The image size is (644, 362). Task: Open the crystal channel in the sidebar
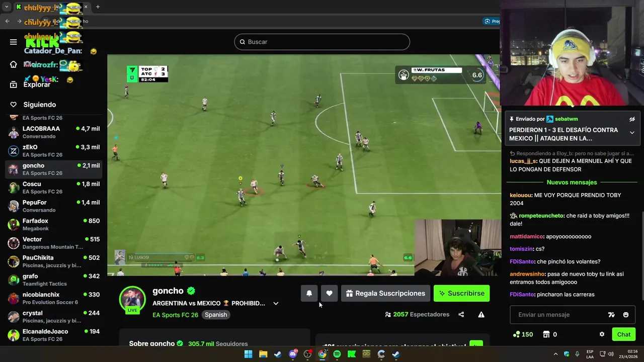pos(53,317)
